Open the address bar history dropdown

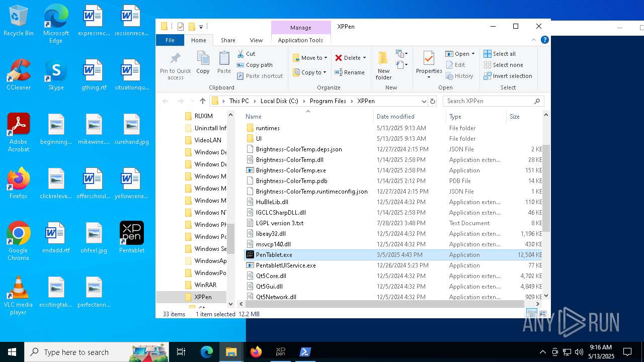[x=424, y=101]
